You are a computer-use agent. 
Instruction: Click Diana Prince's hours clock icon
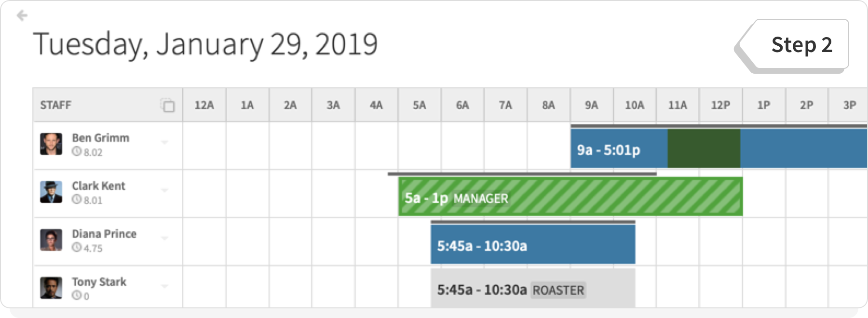(76, 248)
